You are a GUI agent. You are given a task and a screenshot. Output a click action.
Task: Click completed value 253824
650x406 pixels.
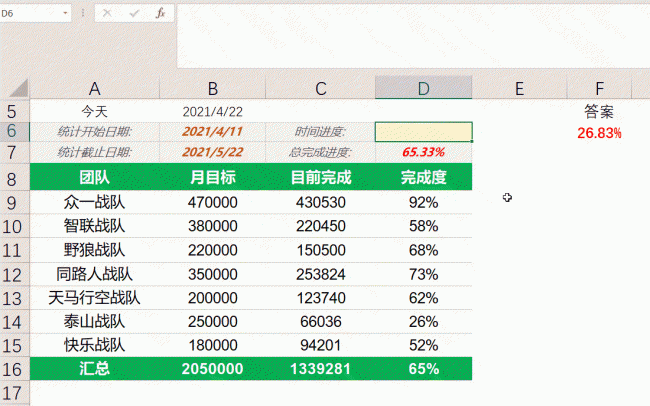(320, 274)
